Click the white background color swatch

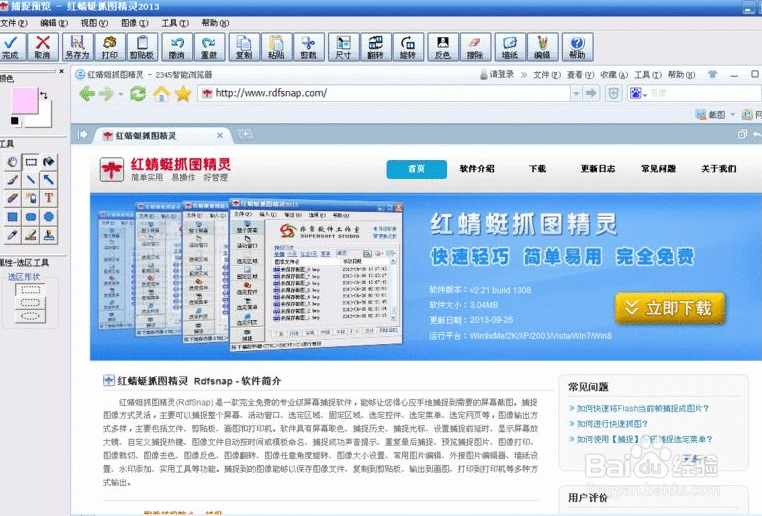click(45, 119)
